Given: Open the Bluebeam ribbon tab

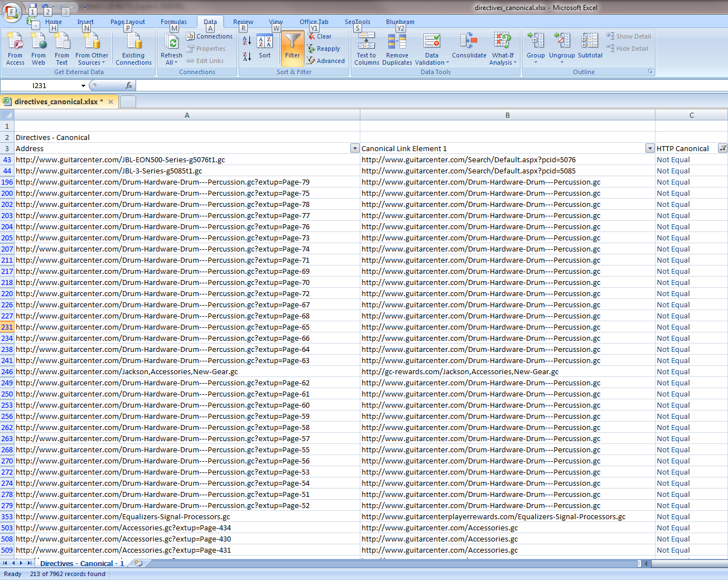Looking at the screenshot, I should (x=400, y=22).
